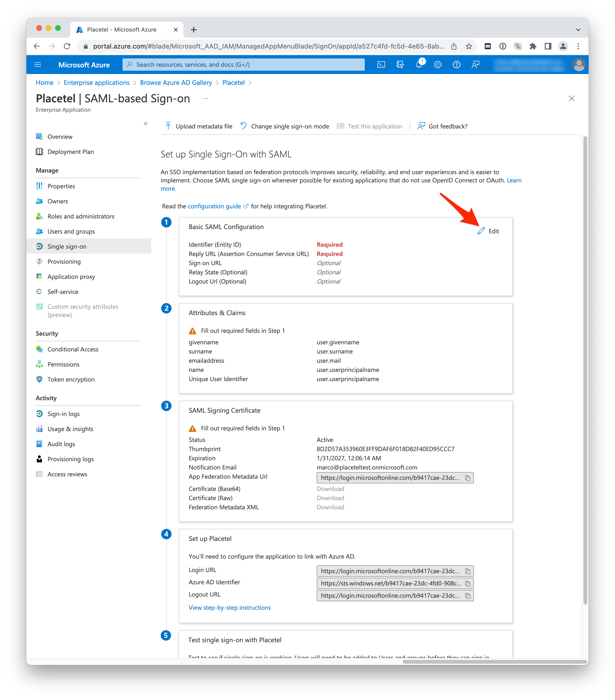This screenshot has height=700, width=615.
Task: Click the help question mark icon
Action: [456, 65]
